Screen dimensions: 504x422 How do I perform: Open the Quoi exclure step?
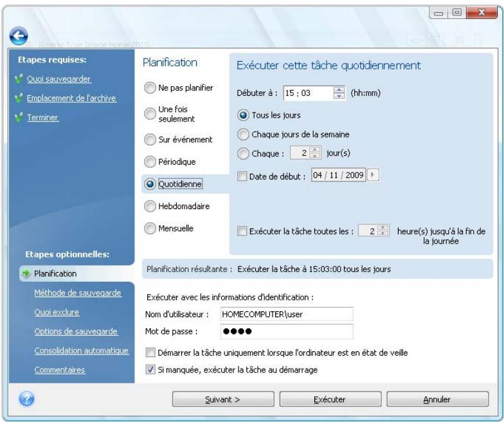pos(57,313)
